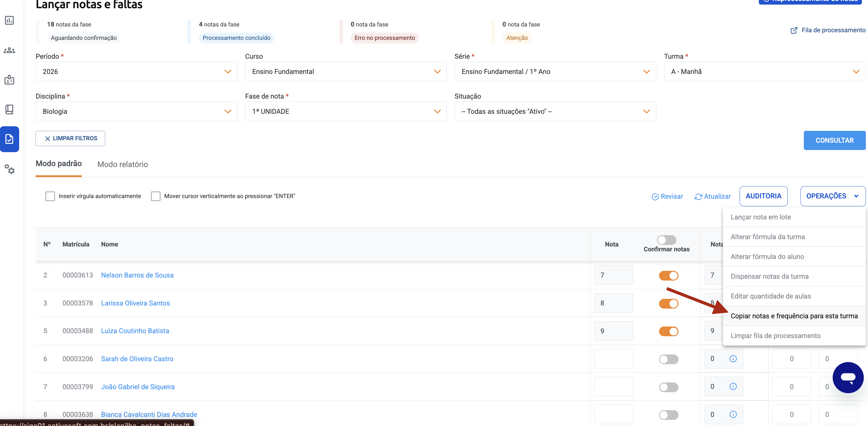Screen dimensions: 868x426
Task: Open the dashboard chart icon in sidebar
Action: [9, 21]
